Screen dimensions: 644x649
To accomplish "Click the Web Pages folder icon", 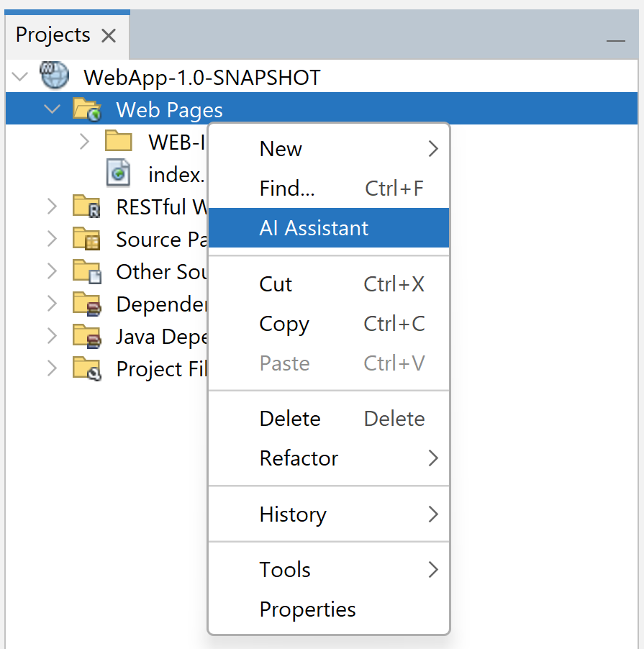I will click(x=86, y=110).
